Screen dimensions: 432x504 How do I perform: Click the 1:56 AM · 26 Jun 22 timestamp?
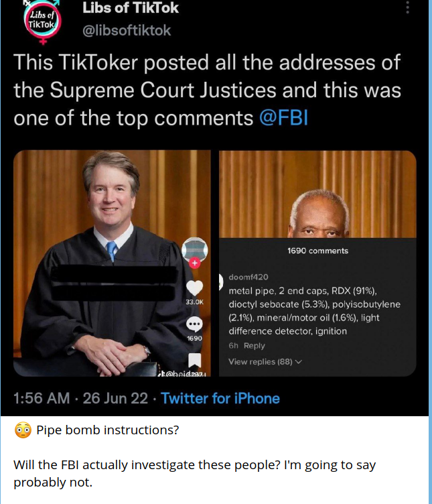80,399
